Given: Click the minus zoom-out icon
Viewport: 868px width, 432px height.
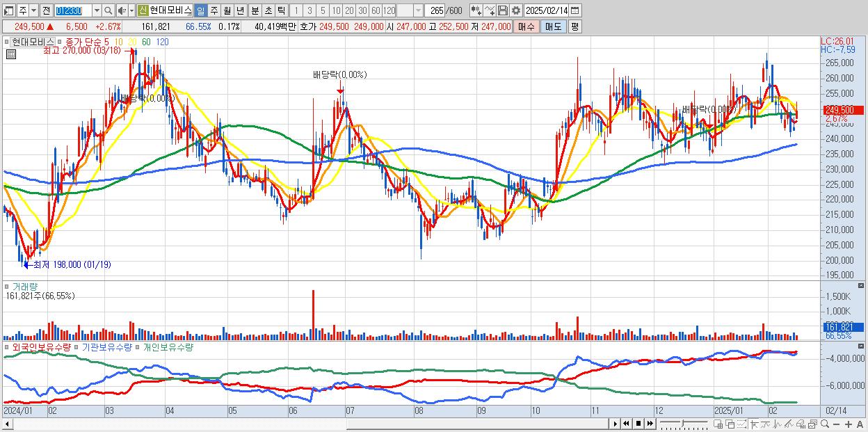Looking at the screenshot, I should tap(836, 424).
